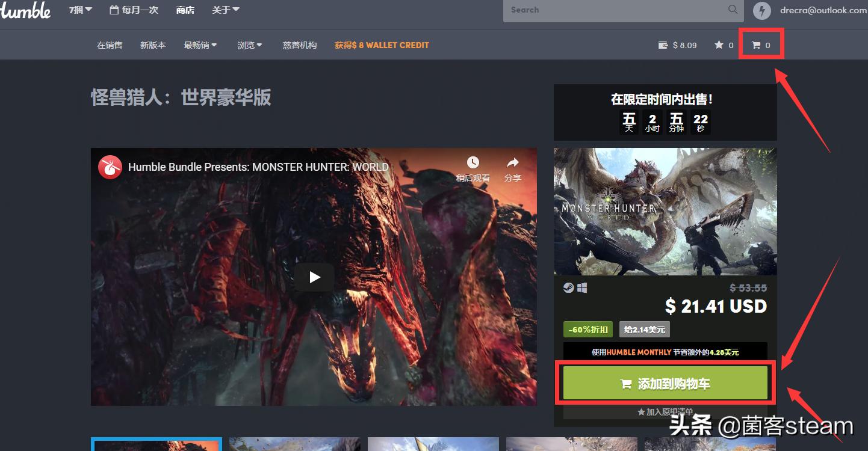The width and height of the screenshot is (868, 451).
Task: Click the search magnifier icon
Action: [x=733, y=10]
